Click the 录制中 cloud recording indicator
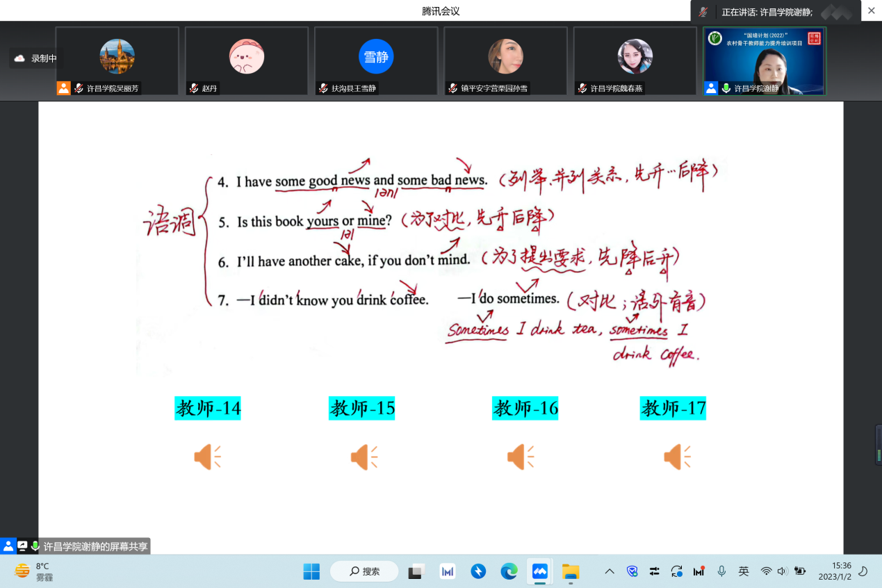The image size is (882, 588). tap(36, 58)
